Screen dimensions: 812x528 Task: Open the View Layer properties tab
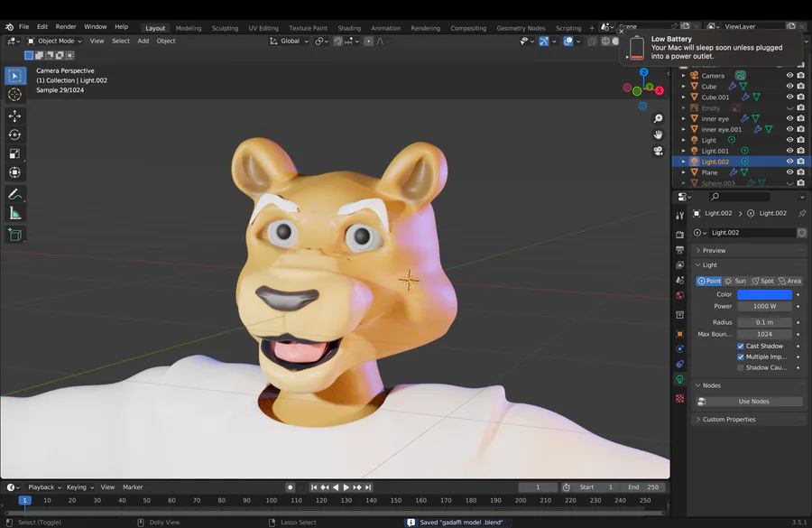[x=680, y=264]
